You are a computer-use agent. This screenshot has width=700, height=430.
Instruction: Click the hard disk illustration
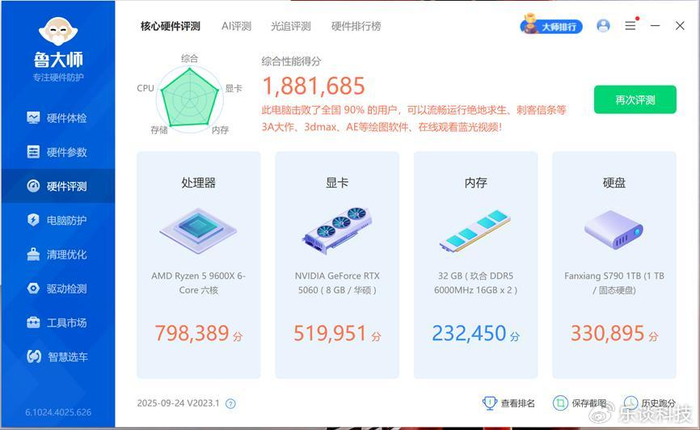point(614,230)
